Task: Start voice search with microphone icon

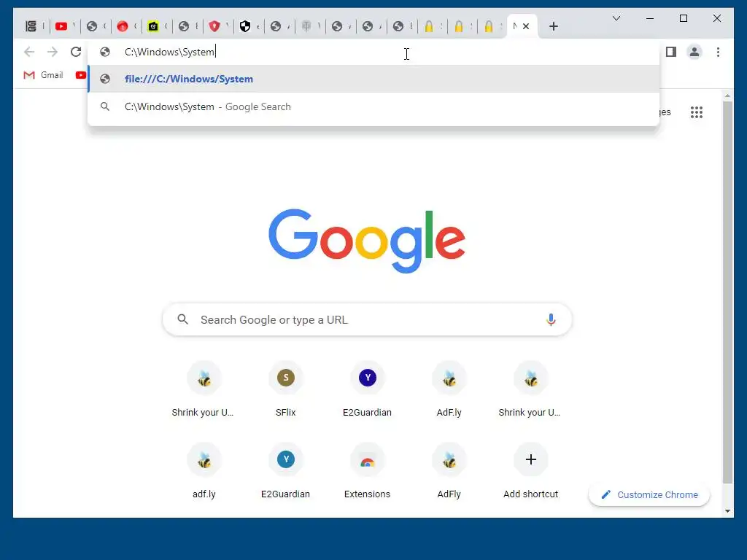Action: [551, 319]
